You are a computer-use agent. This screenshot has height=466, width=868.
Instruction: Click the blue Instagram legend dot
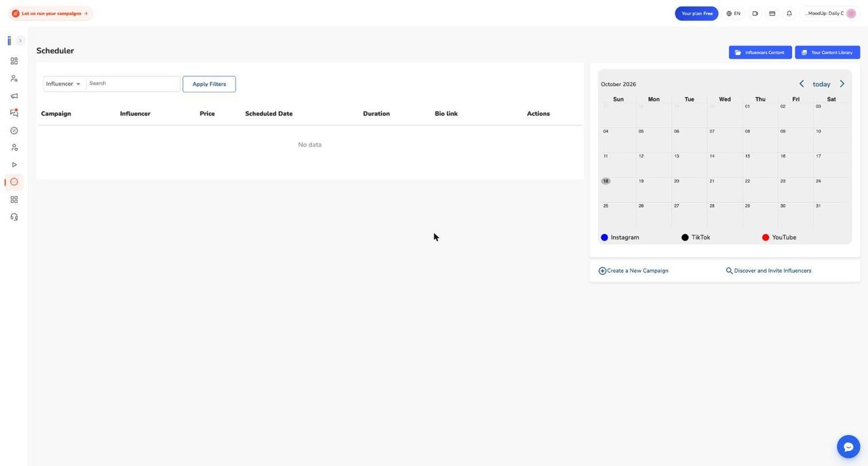[604, 237]
